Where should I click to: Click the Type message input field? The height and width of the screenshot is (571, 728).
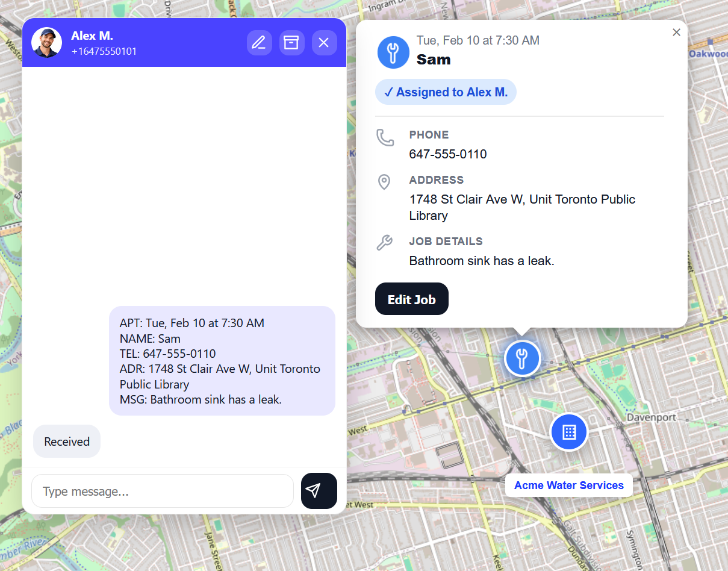tap(163, 491)
